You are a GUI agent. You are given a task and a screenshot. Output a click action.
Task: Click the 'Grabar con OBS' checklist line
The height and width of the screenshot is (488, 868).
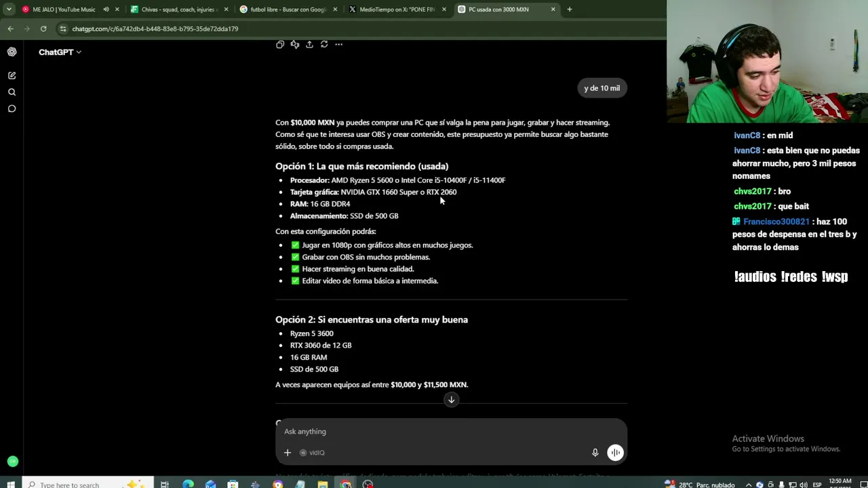(x=360, y=258)
